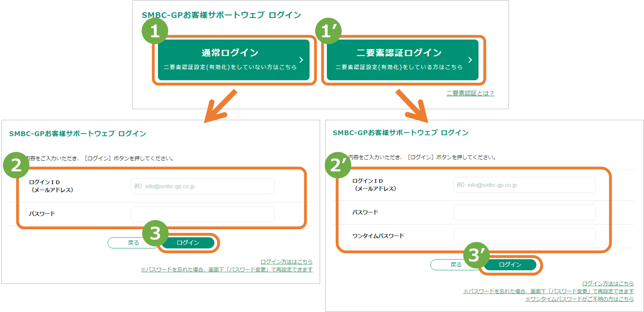This screenshot has height=312, width=644.
Task: Click the 二要素認証ログイン green button
Action: tap(402, 60)
